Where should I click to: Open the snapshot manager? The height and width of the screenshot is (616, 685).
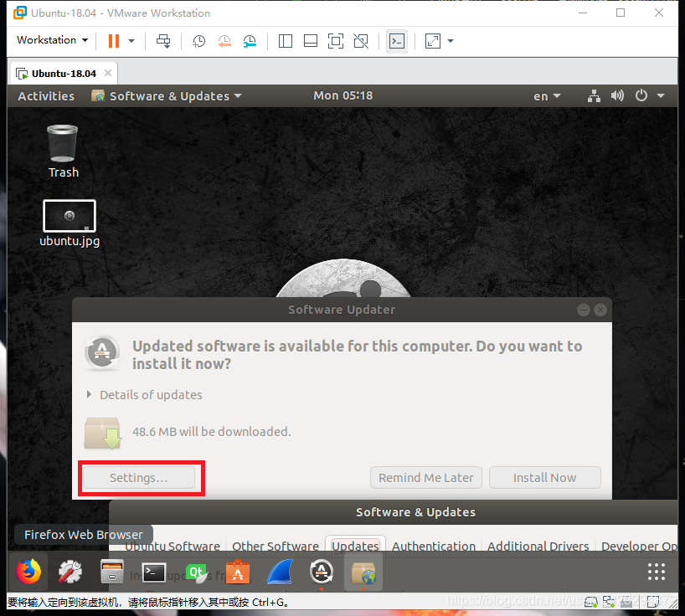pyautogui.click(x=250, y=41)
